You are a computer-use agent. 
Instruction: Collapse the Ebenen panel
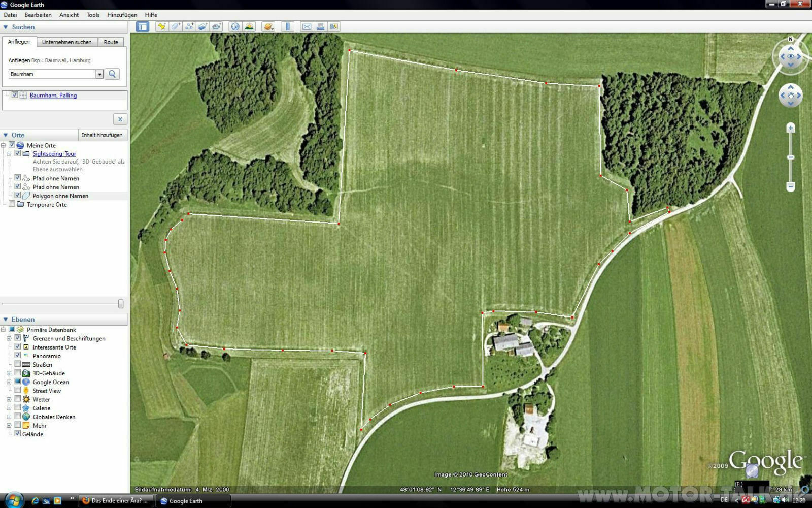pos(6,320)
